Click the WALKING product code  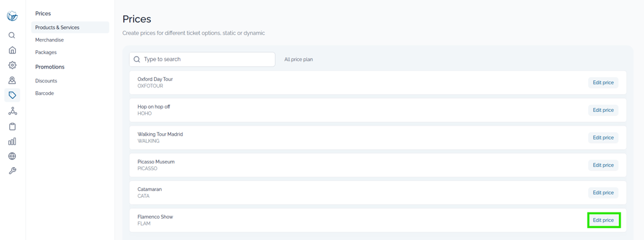tap(148, 141)
